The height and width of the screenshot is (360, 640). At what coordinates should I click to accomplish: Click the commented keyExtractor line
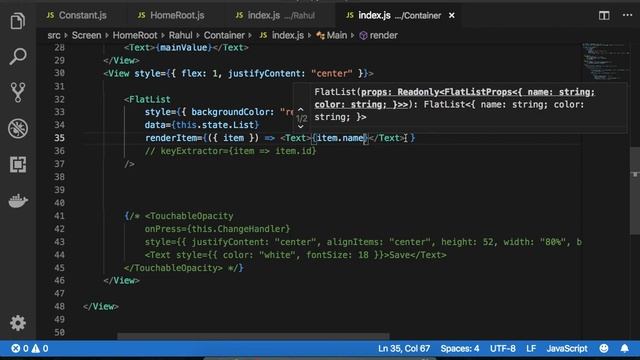231,151
